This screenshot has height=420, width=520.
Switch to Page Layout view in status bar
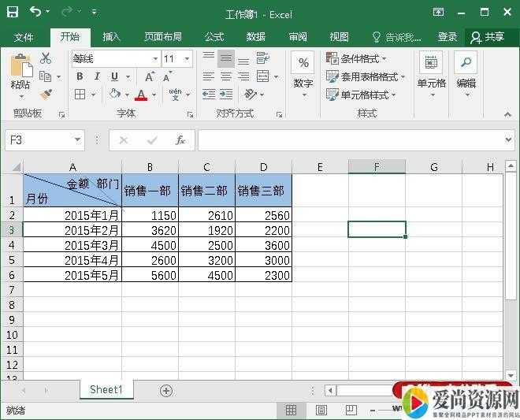point(321,411)
